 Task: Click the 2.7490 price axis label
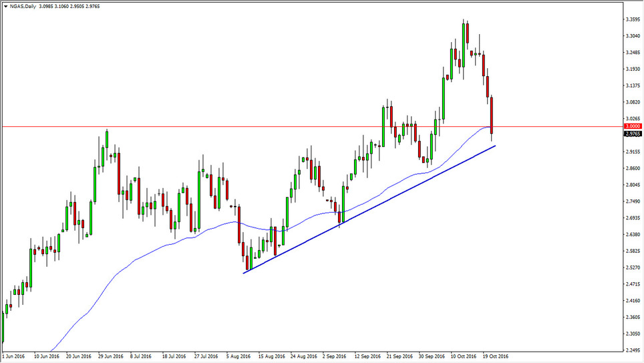(633, 201)
